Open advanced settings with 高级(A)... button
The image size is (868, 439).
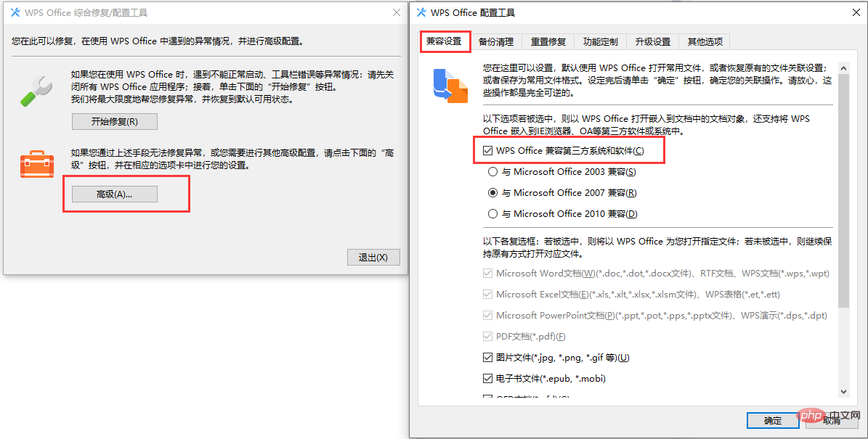[x=115, y=194]
